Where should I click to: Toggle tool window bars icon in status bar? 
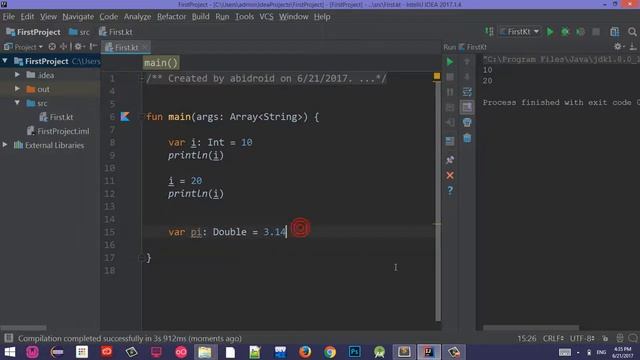pyautogui.click(x=9, y=338)
